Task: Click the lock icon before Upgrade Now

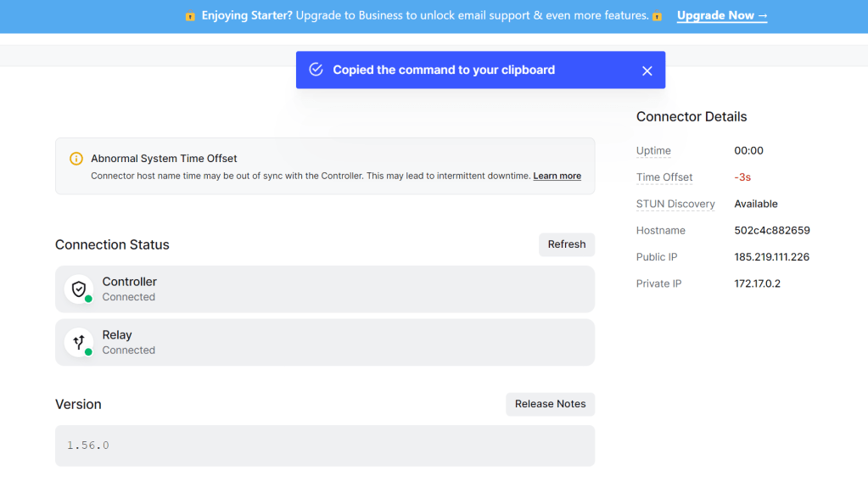Action: pyautogui.click(x=657, y=16)
